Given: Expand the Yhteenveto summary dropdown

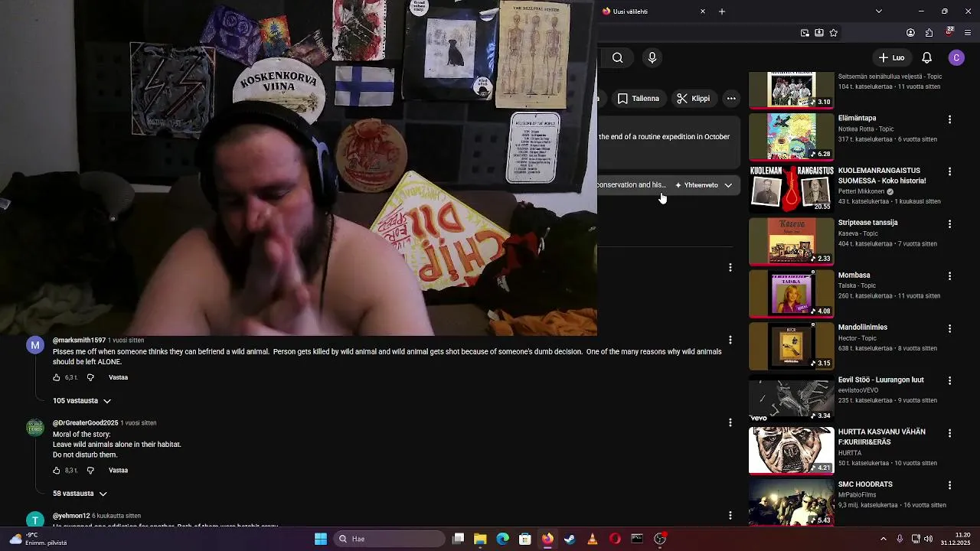Looking at the screenshot, I should pyautogui.click(x=703, y=185).
